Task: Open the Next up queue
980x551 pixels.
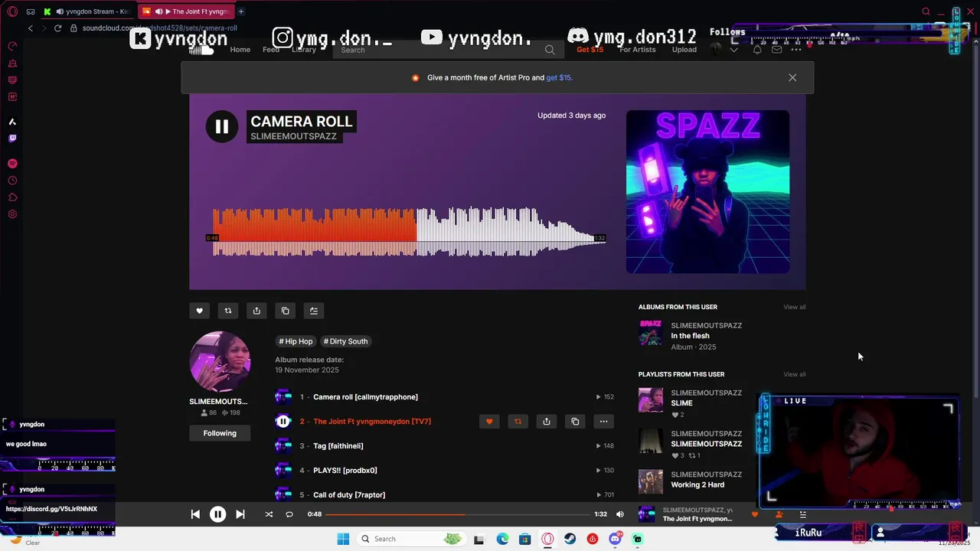Action: click(802, 514)
